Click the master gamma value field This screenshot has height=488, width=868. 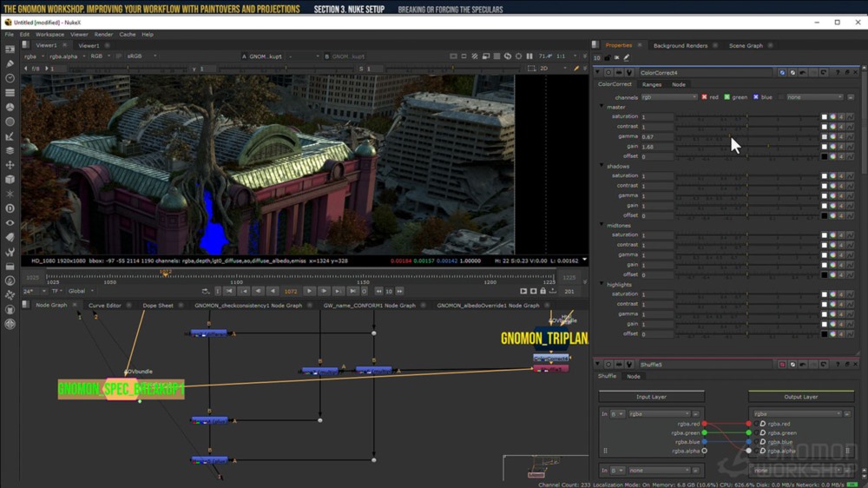click(x=657, y=137)
